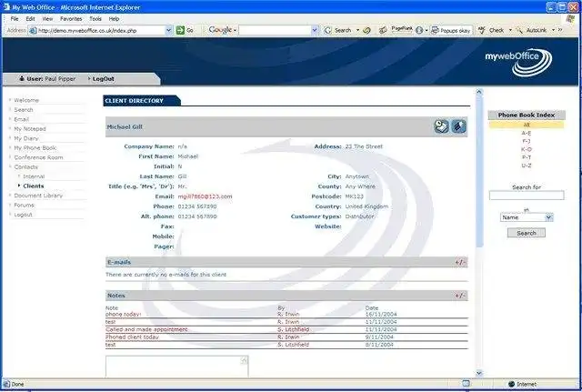Expand the toolbar overflow chevron

(x=560, y=30)
